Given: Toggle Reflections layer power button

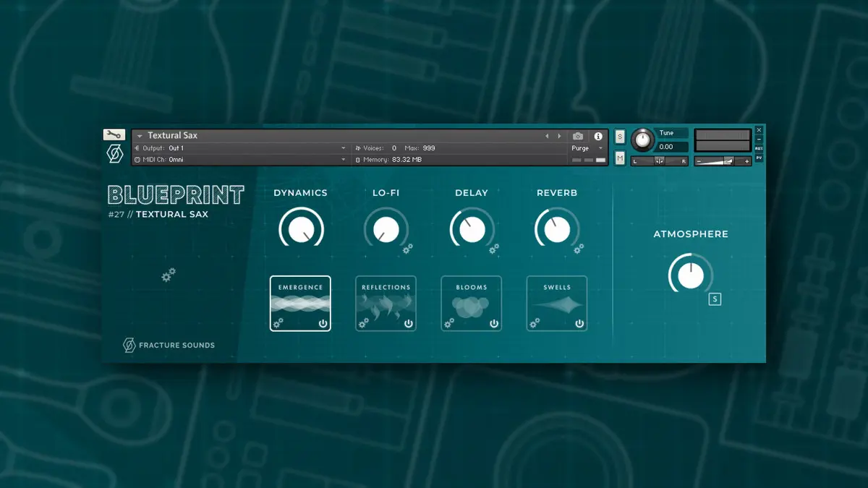Looking at the screenshot, I should [x=409, y=324].
